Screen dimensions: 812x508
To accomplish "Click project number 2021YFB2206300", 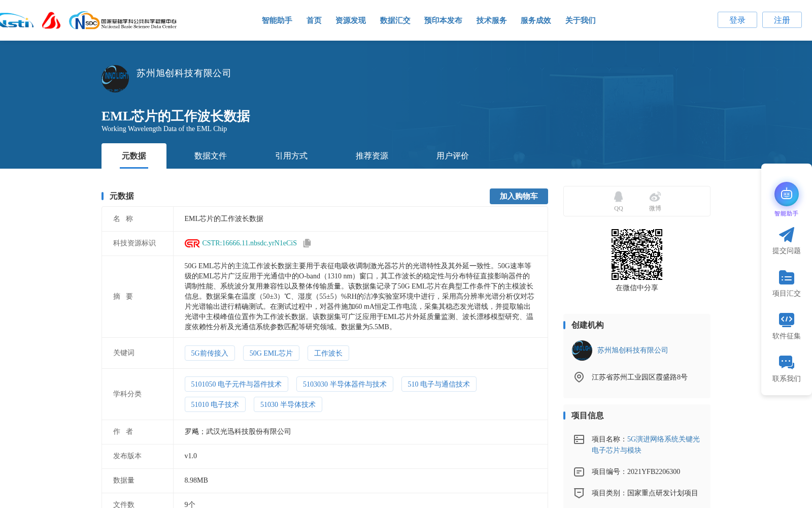I will tap(654, 472).
